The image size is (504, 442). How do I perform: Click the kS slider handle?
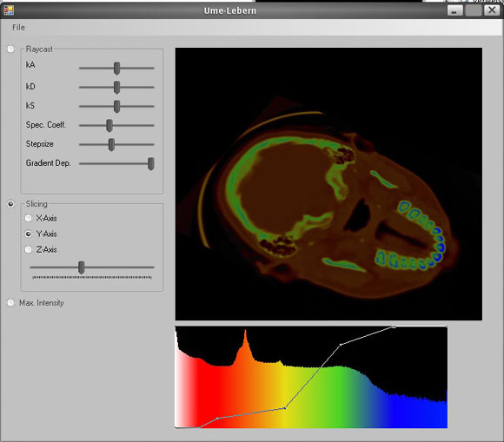click(x=117, y=106)
